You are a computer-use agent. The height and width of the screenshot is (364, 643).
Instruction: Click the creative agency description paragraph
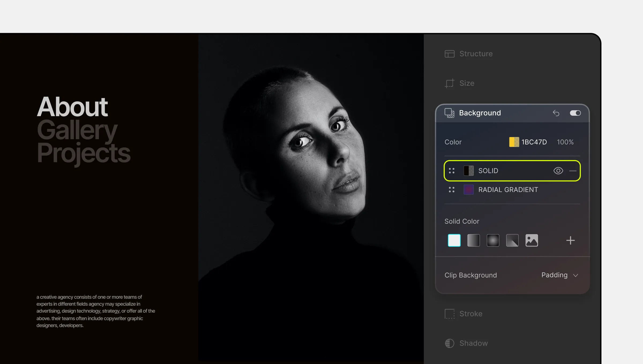[x=96, y=311]
